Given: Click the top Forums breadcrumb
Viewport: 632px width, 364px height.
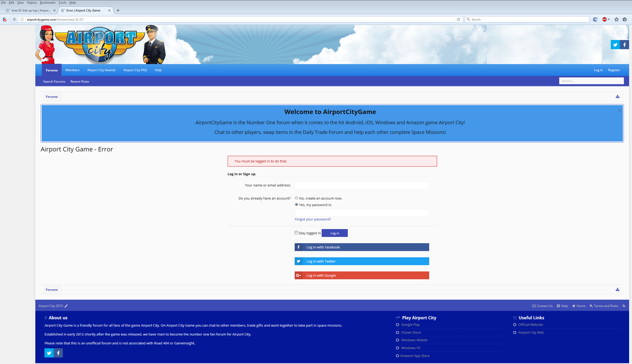Looking at the screenshot, I should point(52,97).
